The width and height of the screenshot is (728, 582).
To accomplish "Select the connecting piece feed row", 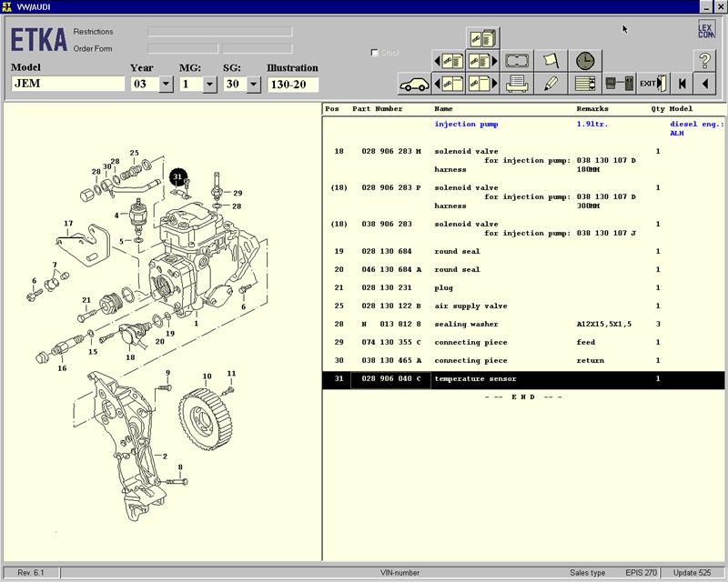I will pos(522,342).
